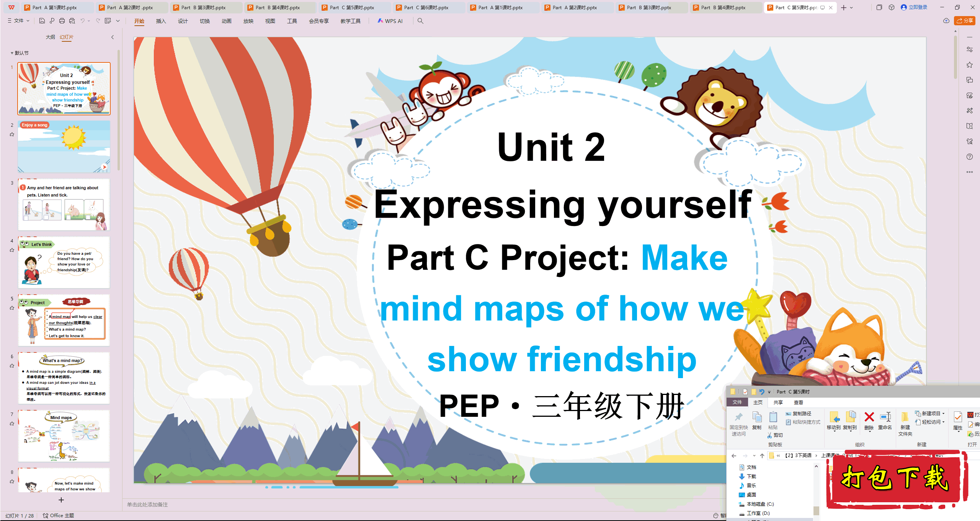Screen dimensions: 980x521
Task: Click the notes field 单击此处添加备注
Action: pos(147,505)
